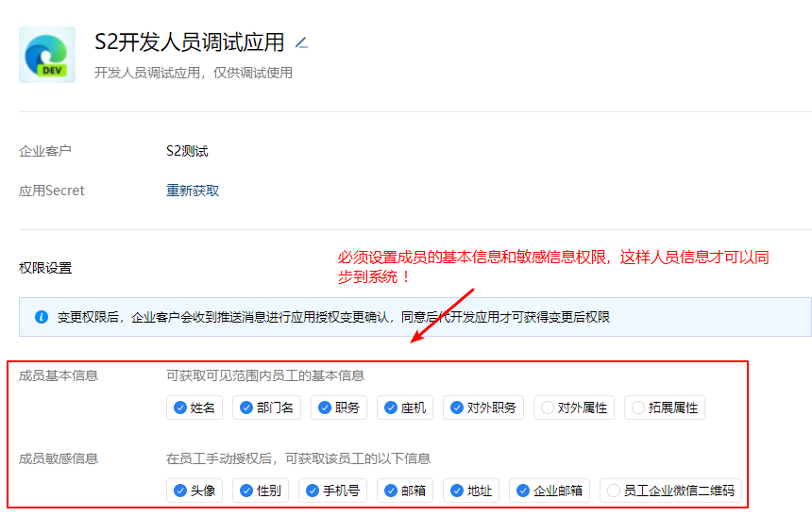Uncheck the 职务 permission option
This screenshot has height=516, width=812.
(324, 408)
